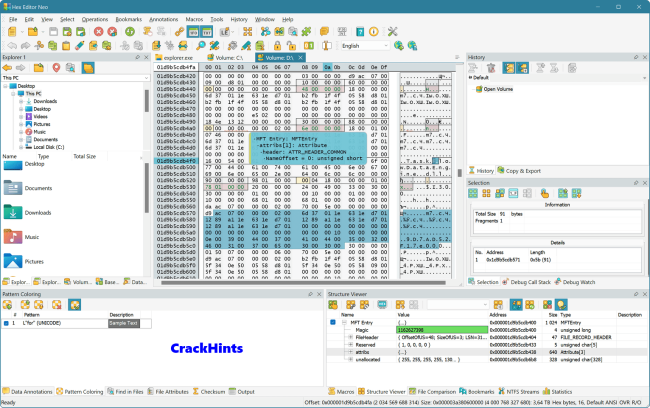Click the globe language icon beside English dropdown
The height and width of the screenshot is (408, 650).
click(399, 46)
